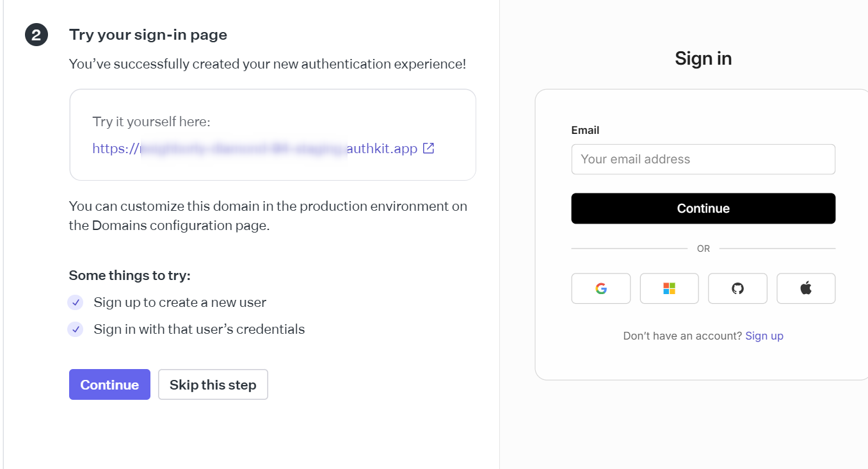The image size is (868, 469).
Task: Click the Microsoft sign-in icon button
Action: click(669, 288)
